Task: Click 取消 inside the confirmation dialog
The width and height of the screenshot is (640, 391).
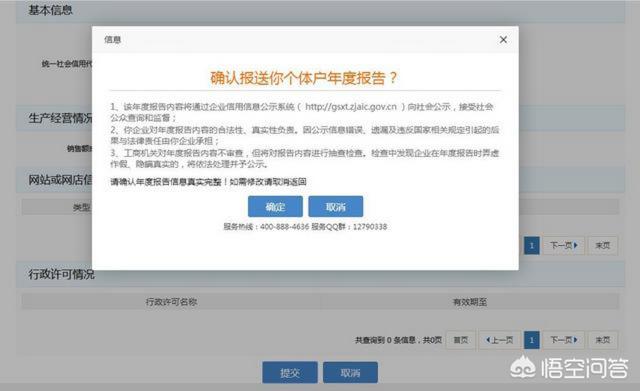Action: (x=336, y=207)
